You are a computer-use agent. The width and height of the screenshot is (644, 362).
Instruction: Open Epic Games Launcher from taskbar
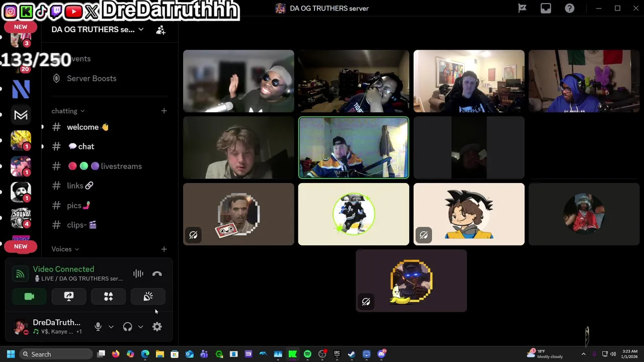[337, 354]
